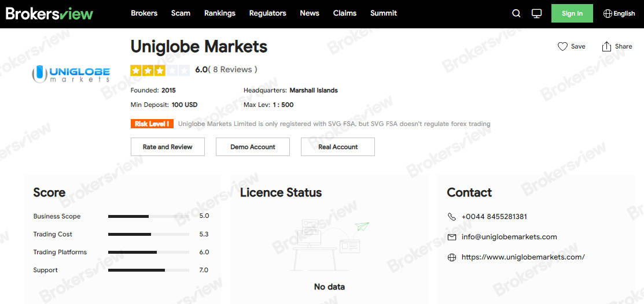644x304 pixels.
Task: Click the phone icon in Contact
Action: pos(452,217)
